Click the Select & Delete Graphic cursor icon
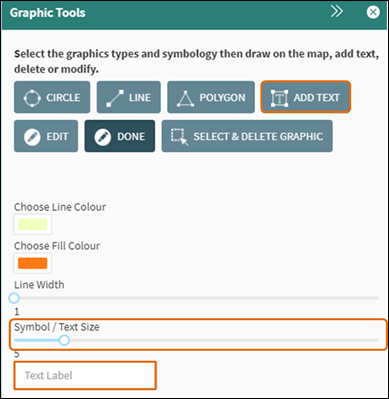Image resolution: width=389 pixels, height=399 pixels. click(180, 137)
